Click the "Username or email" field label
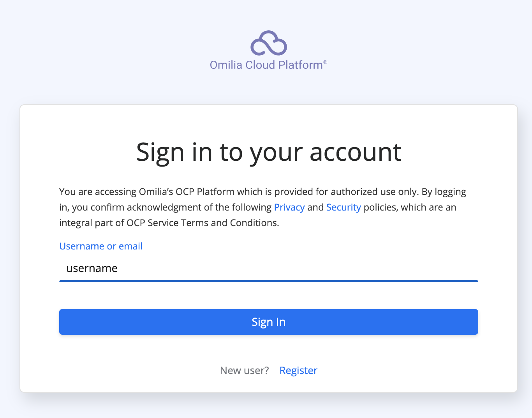 (x=101, y=246)
